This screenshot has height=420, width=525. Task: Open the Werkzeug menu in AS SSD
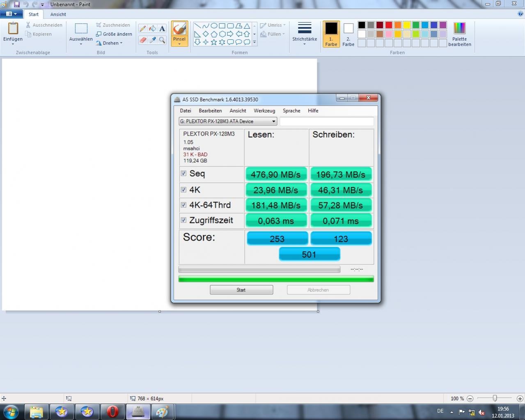click(264, 111)
